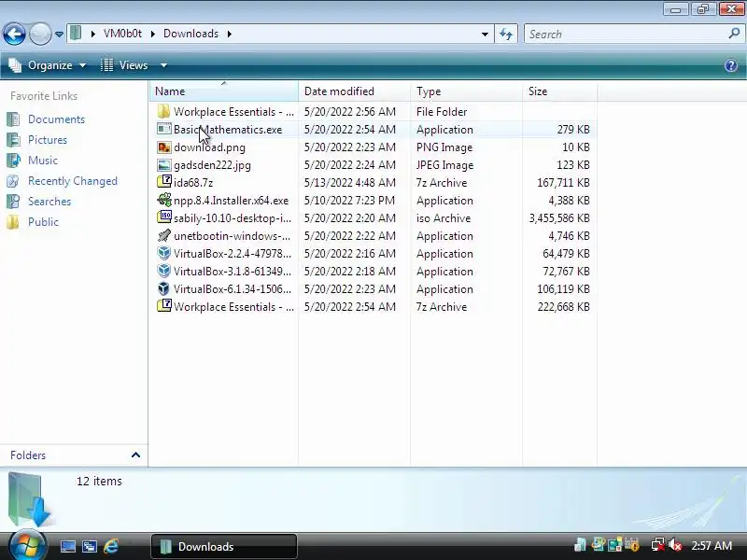Open Documents favorite link
747x560 pixels.
(56, 119)
